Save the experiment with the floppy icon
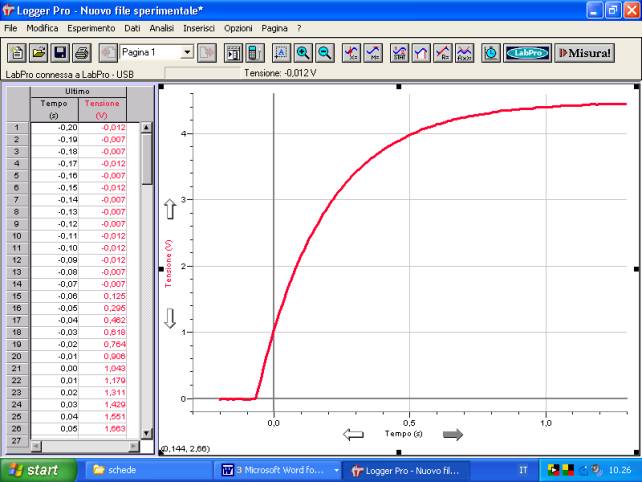Viewport: 642px width, 482px height. (60, 52)
